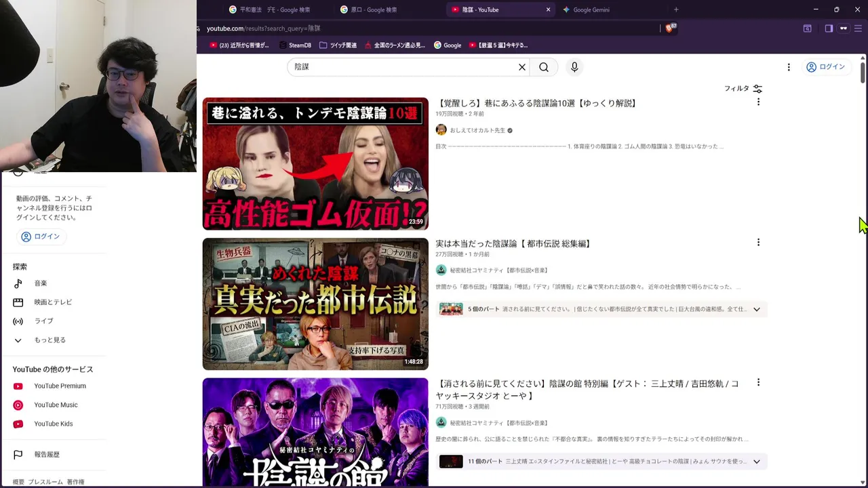Click the 著作権 footer link
Image resolution: width=868 pixels, height=488 pixels.
(x=75, y=482)
